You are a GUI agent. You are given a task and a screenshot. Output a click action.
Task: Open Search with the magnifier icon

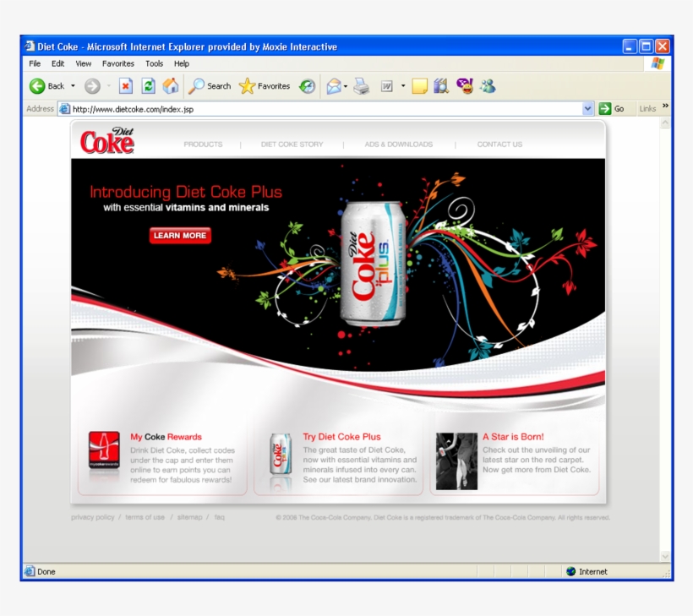point(196,86)
